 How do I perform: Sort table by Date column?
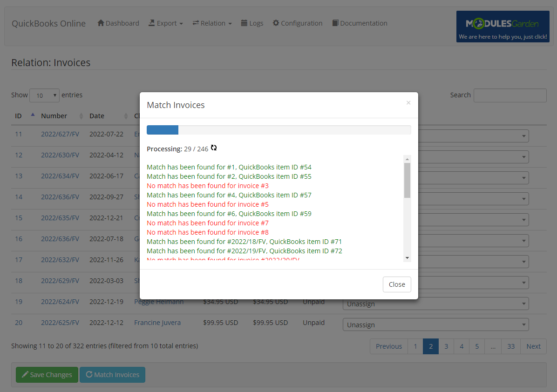(x=108, y=116)
